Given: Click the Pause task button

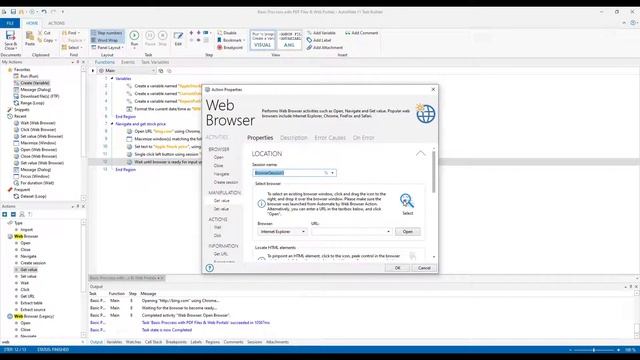Looking at the screenshot, I should pyautogui.click(x=150, y=38).
